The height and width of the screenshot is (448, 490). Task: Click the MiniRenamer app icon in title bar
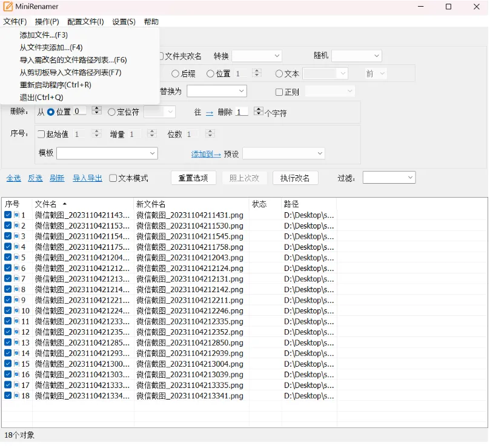point(8,7)
